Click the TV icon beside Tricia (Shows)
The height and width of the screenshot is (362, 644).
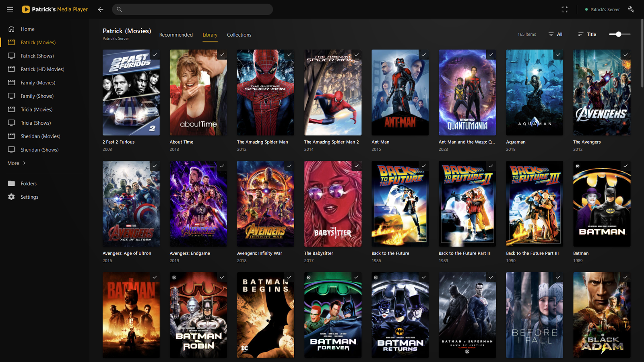point(12,123)
